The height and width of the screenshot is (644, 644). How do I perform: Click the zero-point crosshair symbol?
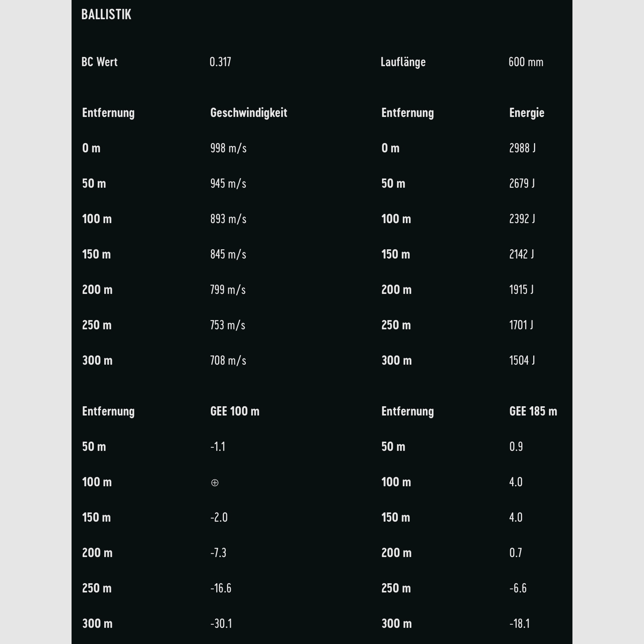(215, 482)
